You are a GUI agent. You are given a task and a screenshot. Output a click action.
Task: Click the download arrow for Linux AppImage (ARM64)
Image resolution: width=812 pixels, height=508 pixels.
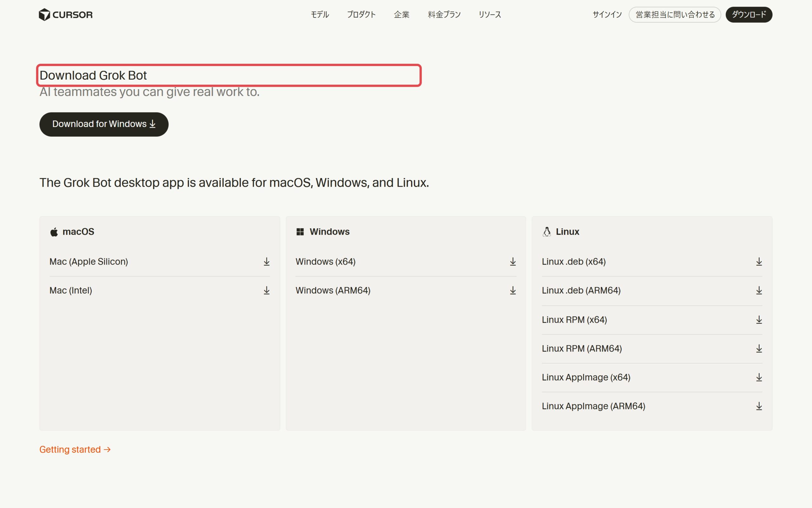pyautogui.click(x=759, y=406)
